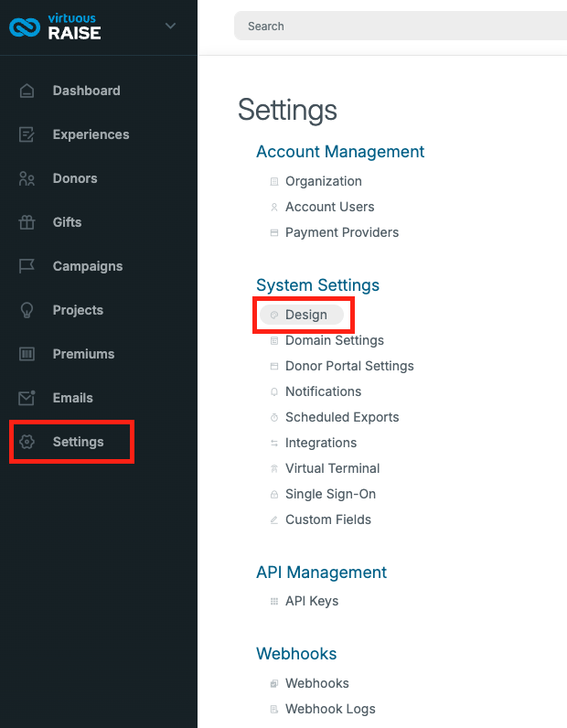Open Integrations settings link
The image size is (567, 728).
[x=321, y=443]
